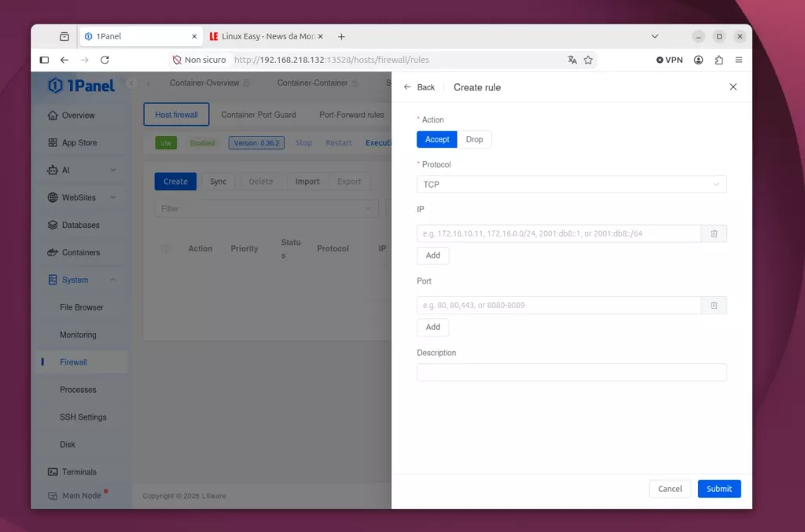Click the browser reload icon

[105, 60]
